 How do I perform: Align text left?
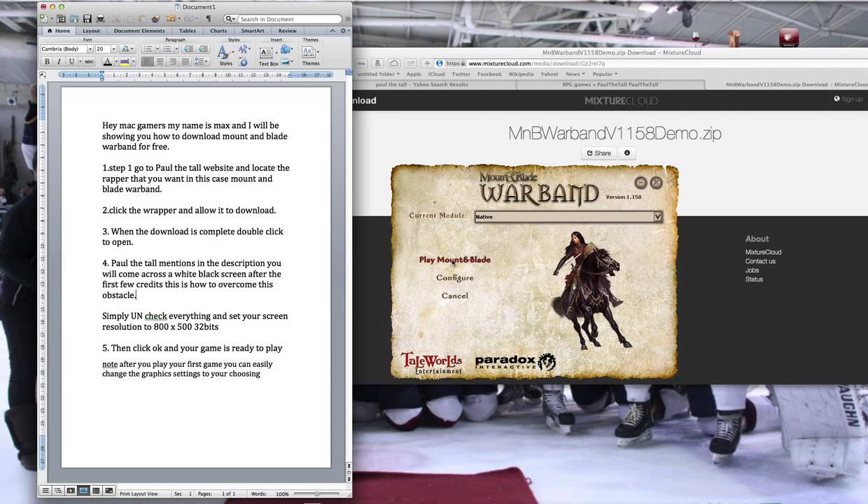pos(148,62)
